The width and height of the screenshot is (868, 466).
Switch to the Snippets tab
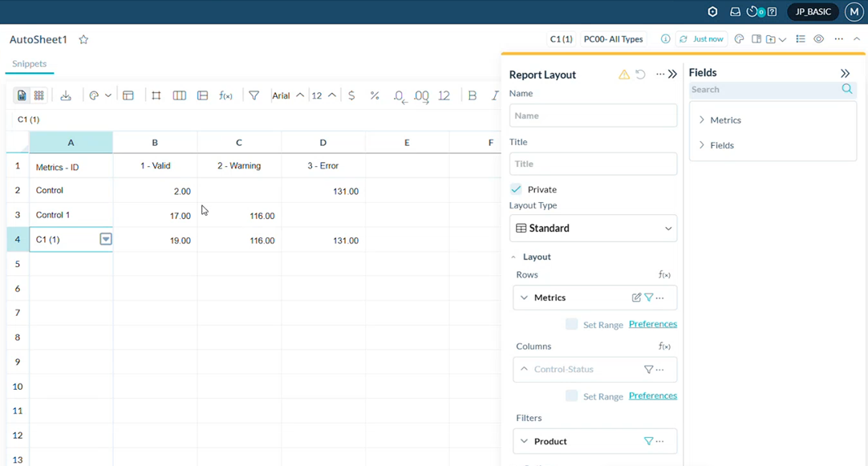coord(29,64)
